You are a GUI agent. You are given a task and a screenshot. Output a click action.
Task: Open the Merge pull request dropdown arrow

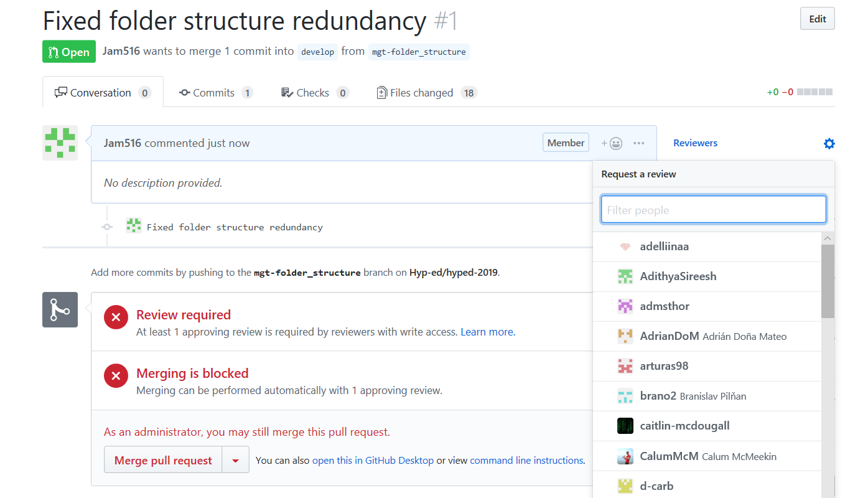pyautogui.click(x=235, y=461)
